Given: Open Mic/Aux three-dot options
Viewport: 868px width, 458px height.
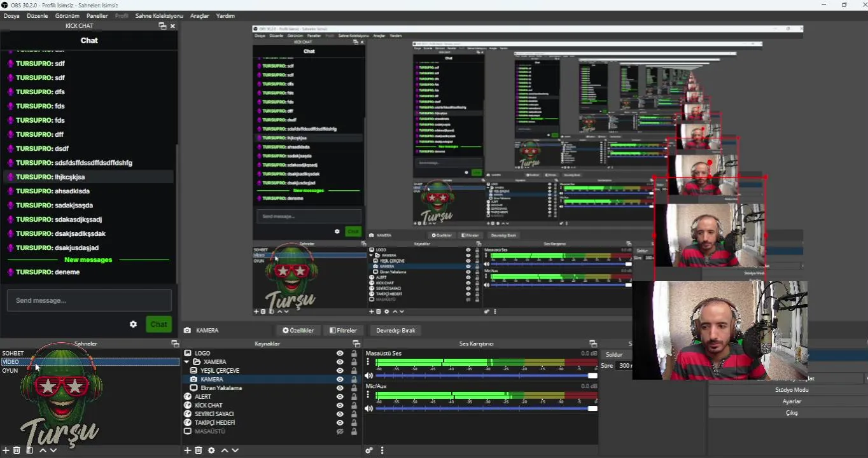Looking at the screenshot, I should click(368, 395).
